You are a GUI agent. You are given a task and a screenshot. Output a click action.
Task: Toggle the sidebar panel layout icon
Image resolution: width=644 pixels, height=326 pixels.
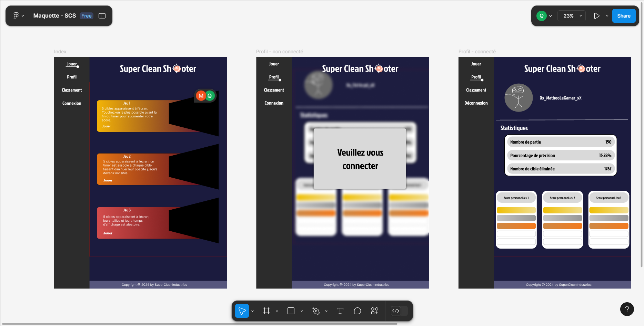tap(102, 16)
